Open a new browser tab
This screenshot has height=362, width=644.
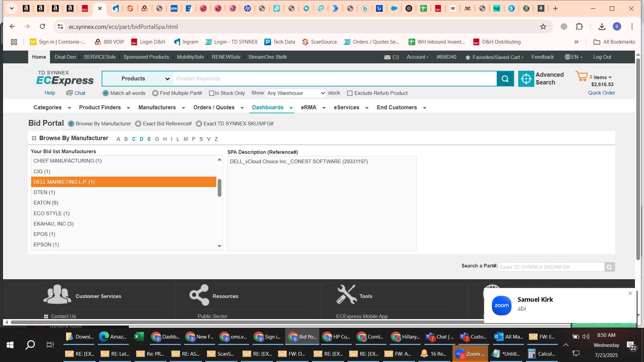[x=555, y=8]
